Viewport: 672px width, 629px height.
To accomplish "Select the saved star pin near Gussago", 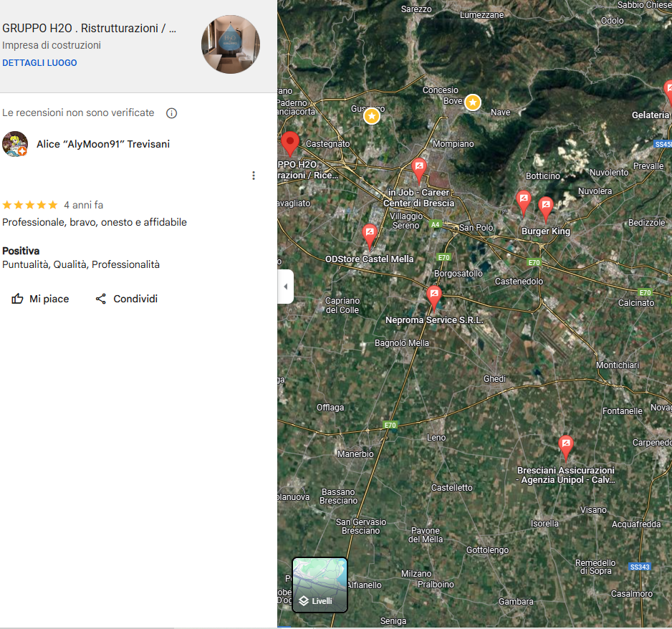I will click(x=372, y=115).
